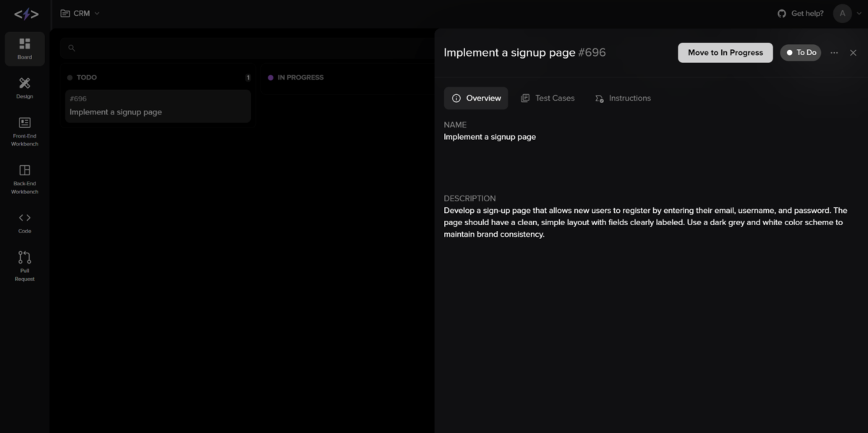Click the Move to In Progress button

coord(725,52)
